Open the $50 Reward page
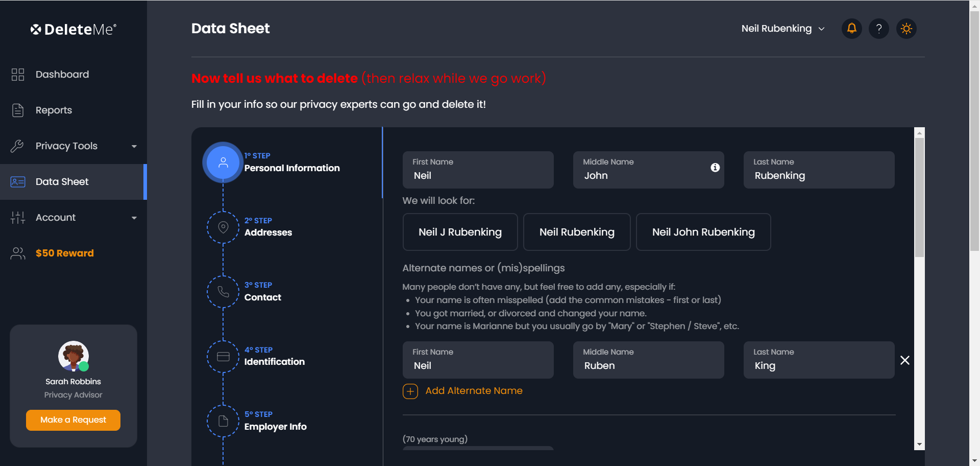 pos(65,253)
